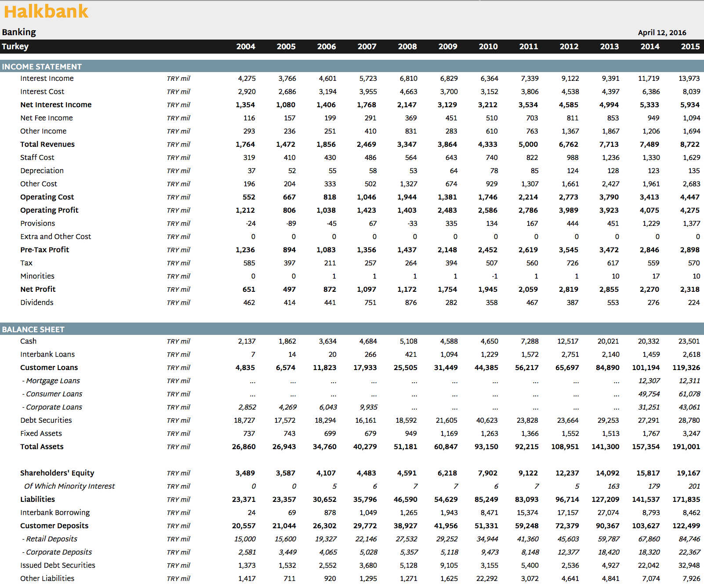The width and height of the screenshot is (704, 588).
Task: Select 'Of Which Minority Interest' label
Action: pyautogui.click(x=69, y=486)
